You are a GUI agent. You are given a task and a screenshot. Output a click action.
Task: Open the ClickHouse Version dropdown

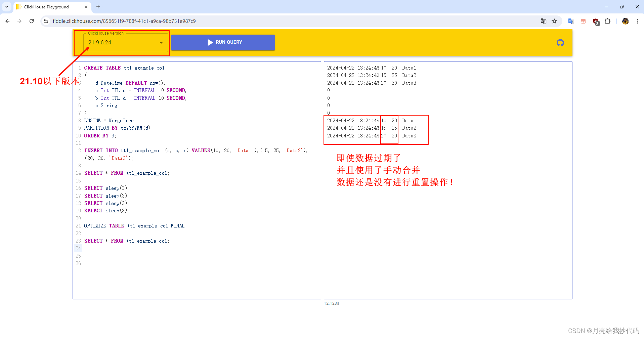click(x=126, y=43)
